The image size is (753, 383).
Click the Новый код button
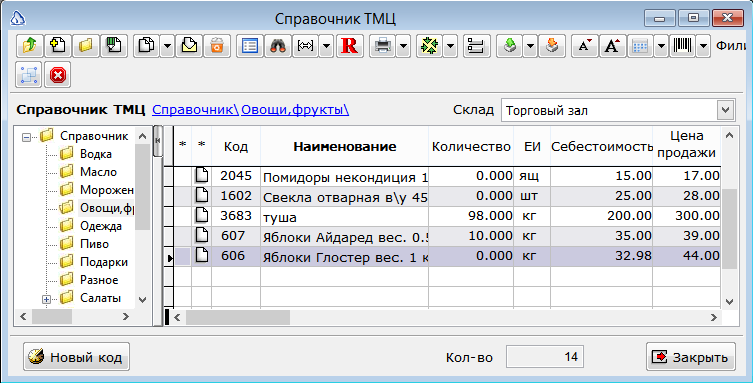(x=76, y=357)
